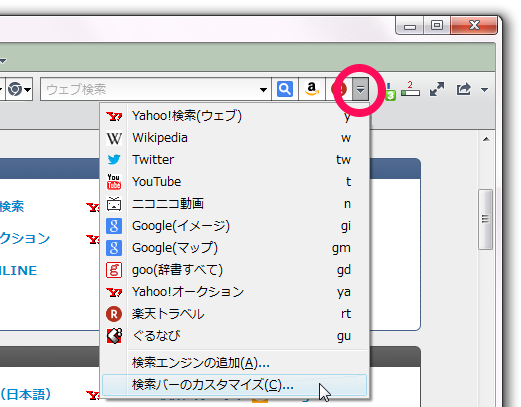Image resolution: width=521 pixels, height=407 pixels.
Task: Click the shortcut key 'tw' text
Action: click(x=343, y=160)
